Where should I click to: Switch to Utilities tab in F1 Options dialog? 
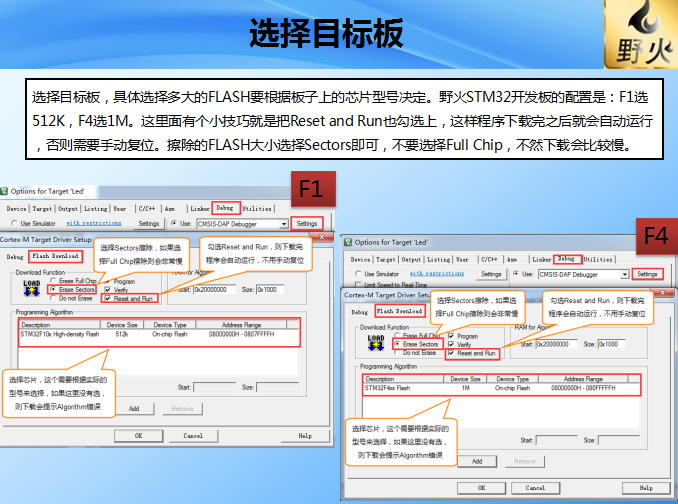click(257, 208)
